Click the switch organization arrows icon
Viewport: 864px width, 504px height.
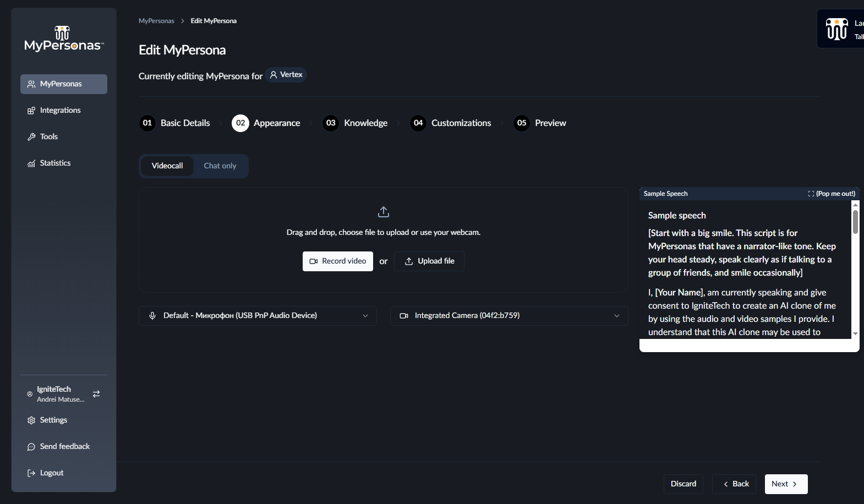(96, 394)
